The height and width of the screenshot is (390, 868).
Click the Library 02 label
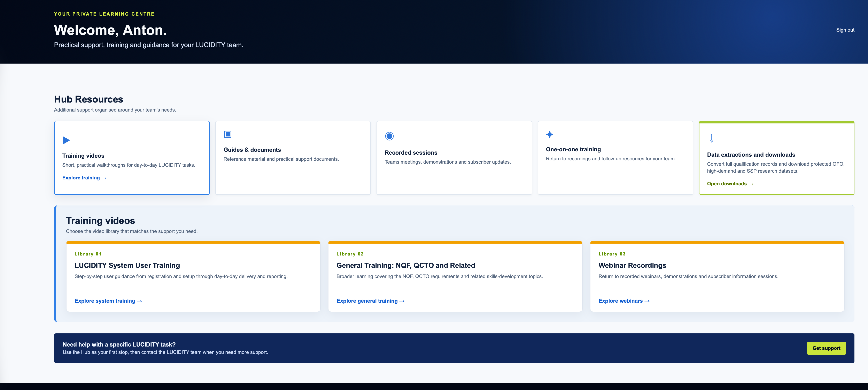pyautogui.click(x=350, y=254)
